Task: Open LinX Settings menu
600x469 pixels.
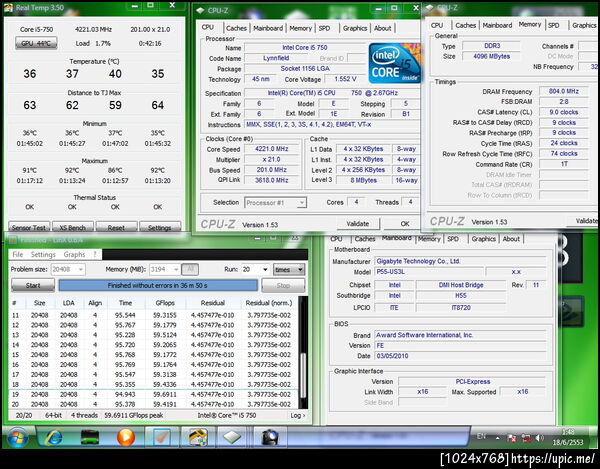Action: (43, 255)
